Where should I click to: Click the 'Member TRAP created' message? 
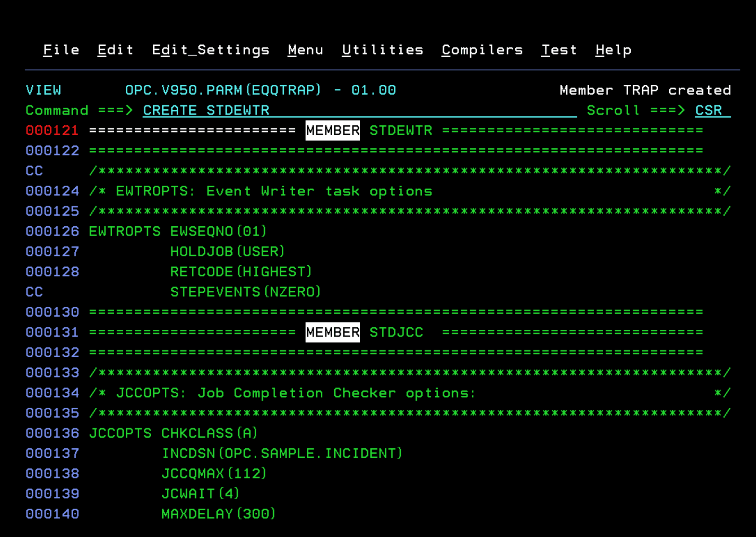click(x=645, y=90)
